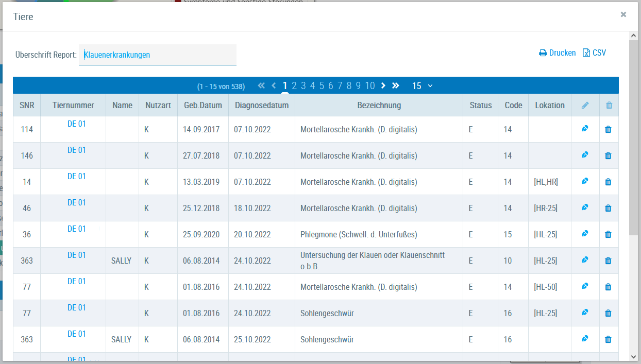Click the vertical scrollbar of the dialog

click(x=633, y=154)
